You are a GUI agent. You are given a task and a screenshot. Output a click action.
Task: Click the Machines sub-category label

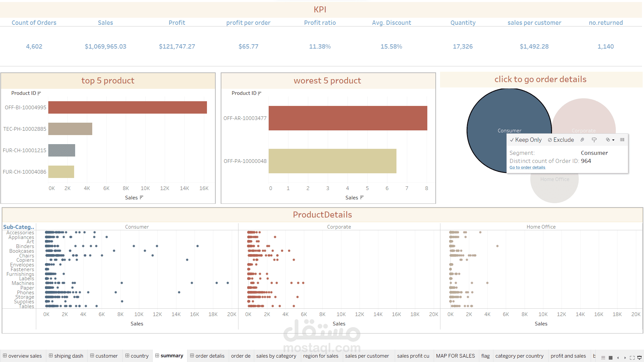(23, 283)
